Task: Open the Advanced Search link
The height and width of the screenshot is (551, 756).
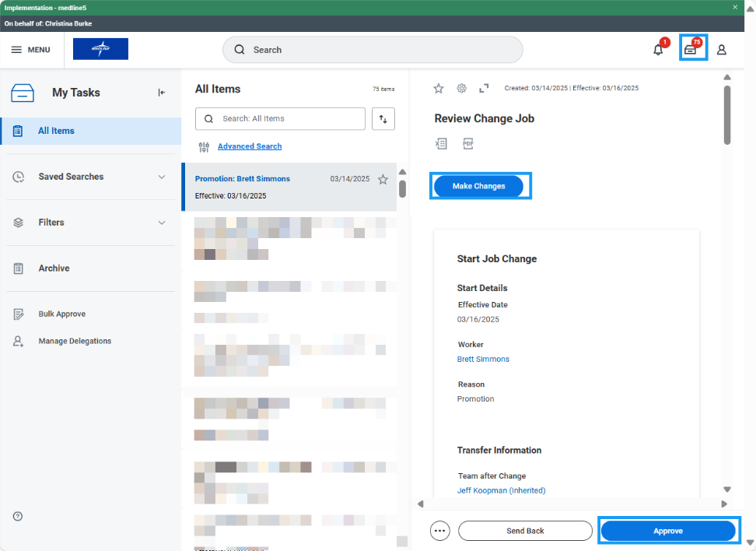Action: (250, 146)
